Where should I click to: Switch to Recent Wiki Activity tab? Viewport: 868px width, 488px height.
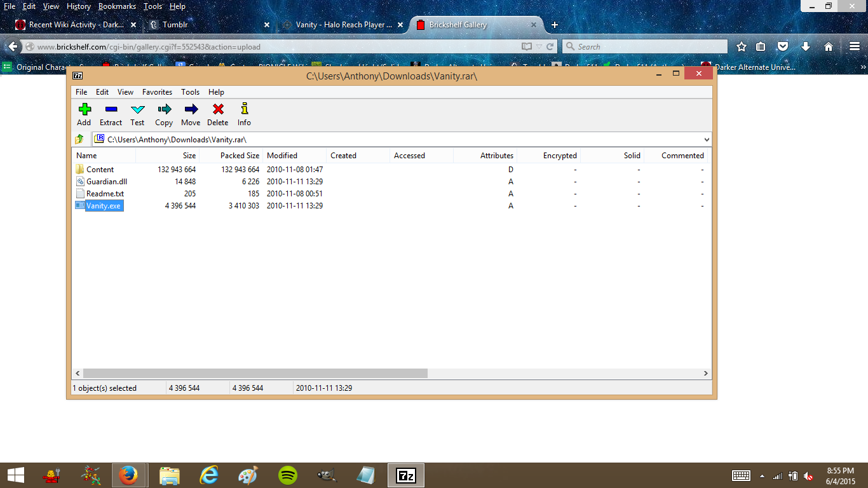[76, 25]
